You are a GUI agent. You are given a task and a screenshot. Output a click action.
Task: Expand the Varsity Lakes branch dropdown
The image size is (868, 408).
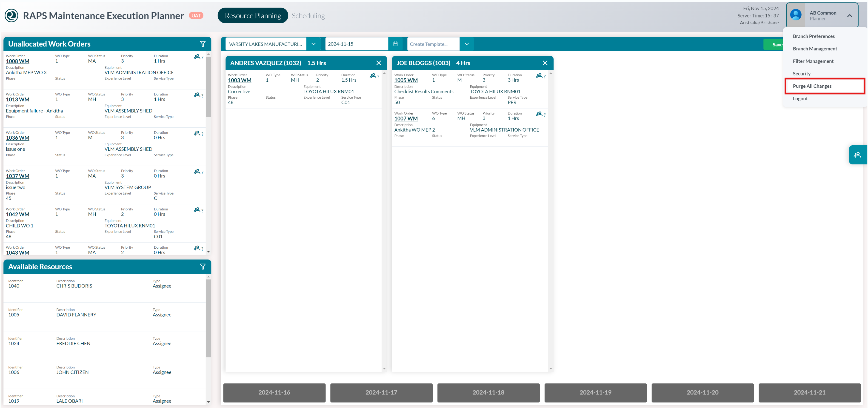coord(313,44)
